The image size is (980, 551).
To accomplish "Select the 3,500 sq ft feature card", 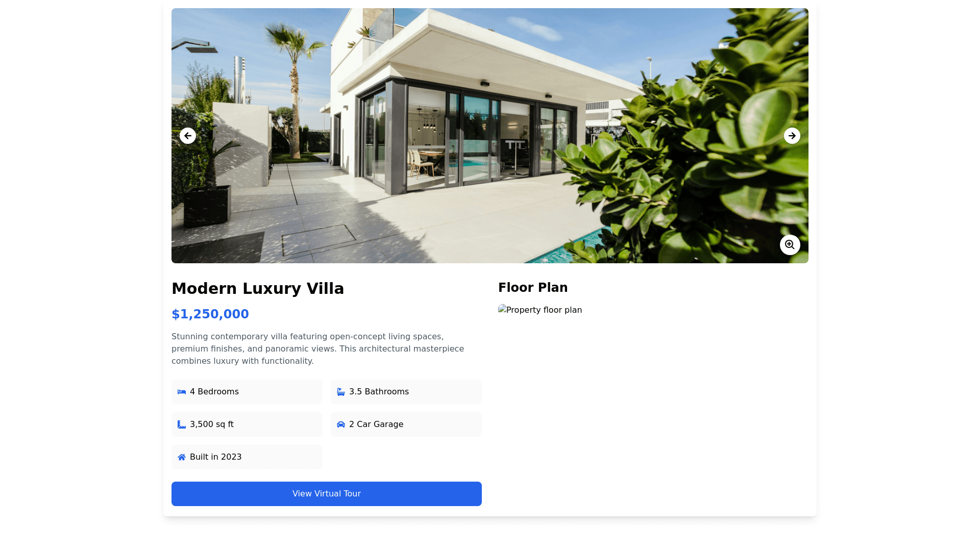I will coord(247,424).
